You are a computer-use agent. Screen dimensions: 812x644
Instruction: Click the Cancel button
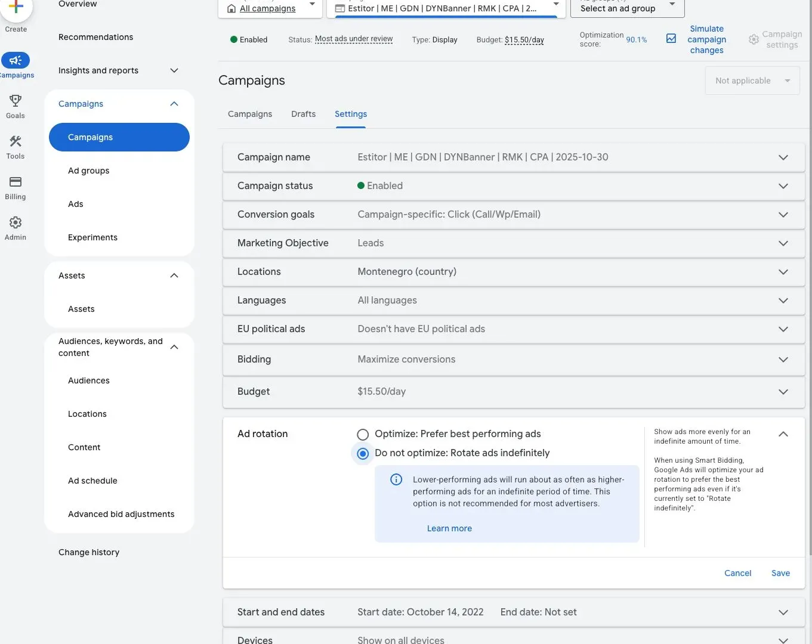pos(737,573)
